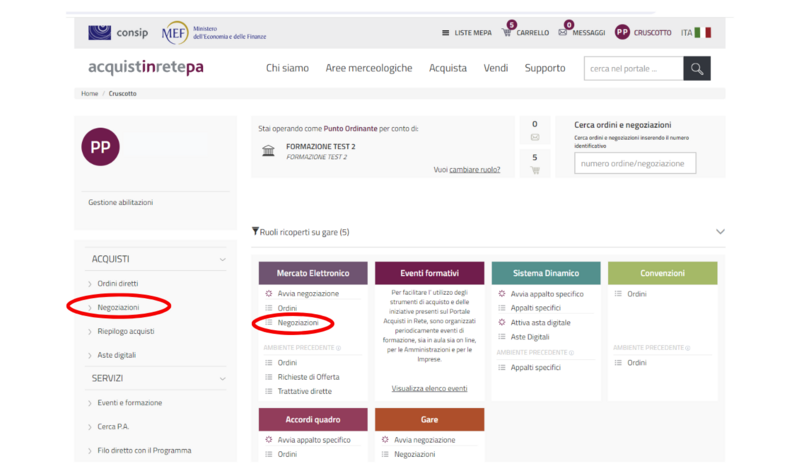Open the Supporto menu
The width and height of the screenshot is (800, 474).
click(x=545, y=68)
